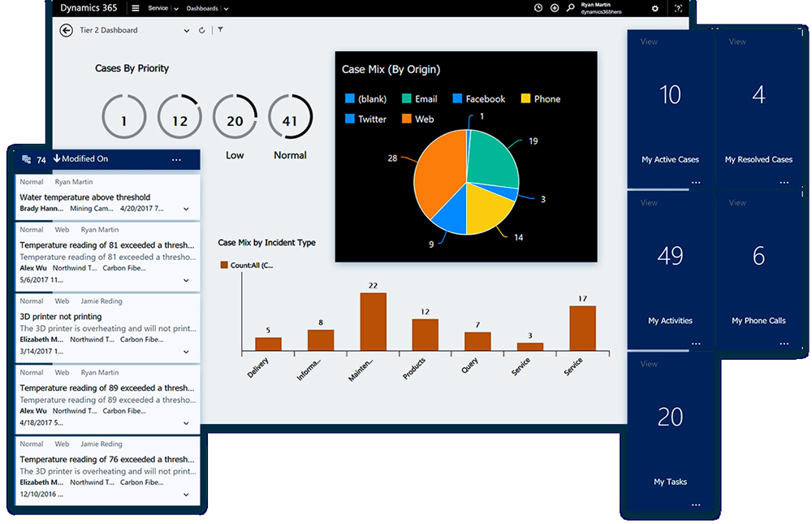
Task: Click the Low priority ring showing 20
Action: [235, 117]
